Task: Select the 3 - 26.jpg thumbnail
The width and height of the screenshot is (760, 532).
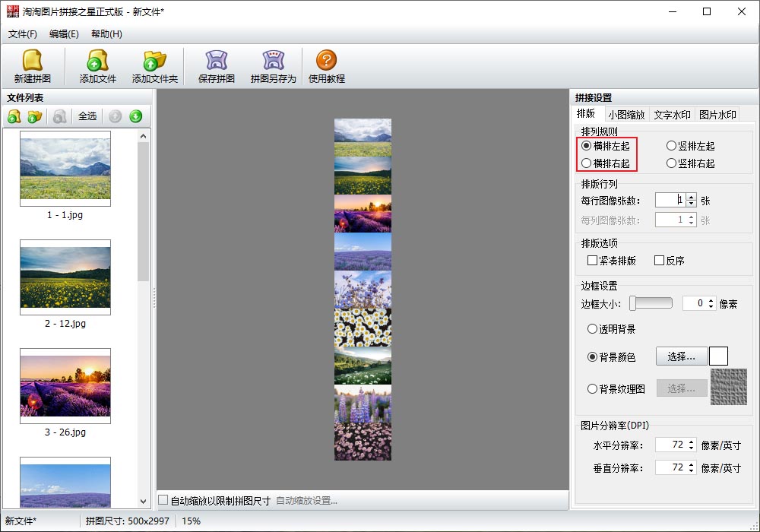Action: [65, 385]
